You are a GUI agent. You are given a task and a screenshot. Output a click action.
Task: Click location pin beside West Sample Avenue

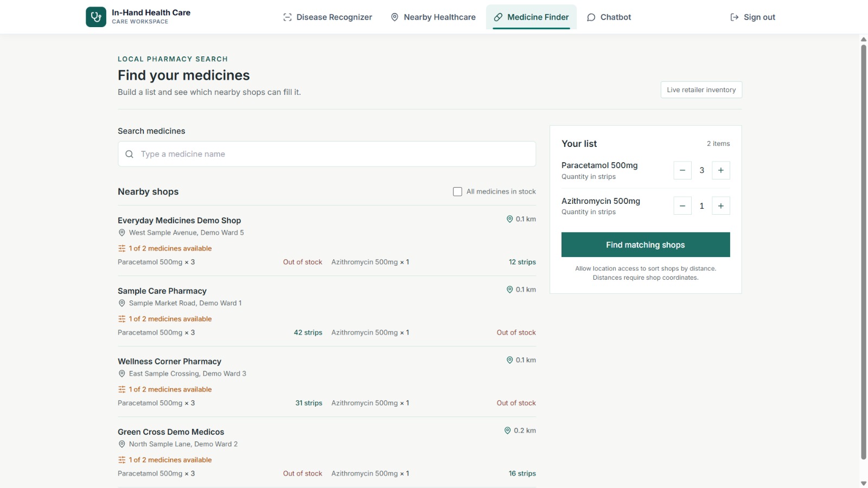pos(122,233)
